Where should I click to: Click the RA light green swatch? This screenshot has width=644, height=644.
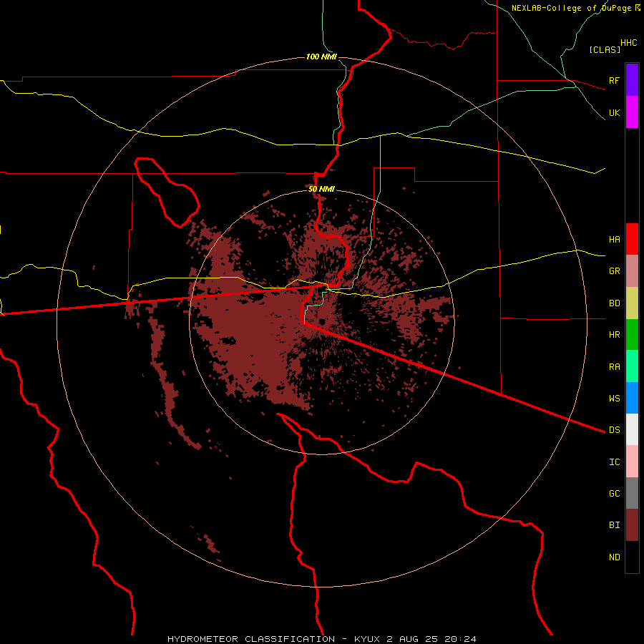[632, 366]
